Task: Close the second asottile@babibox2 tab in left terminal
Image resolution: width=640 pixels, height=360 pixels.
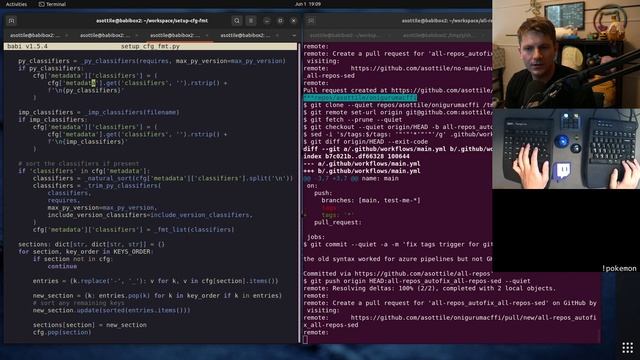Action: pos(137,36)
